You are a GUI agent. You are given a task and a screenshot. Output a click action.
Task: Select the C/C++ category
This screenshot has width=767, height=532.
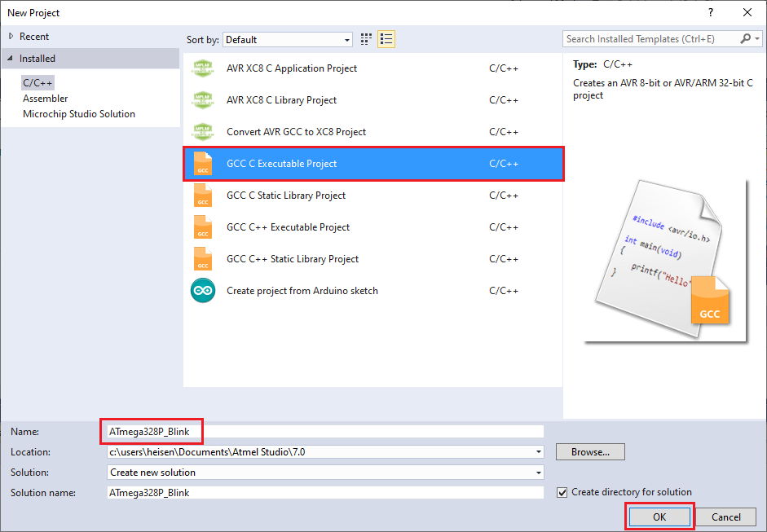37,82
